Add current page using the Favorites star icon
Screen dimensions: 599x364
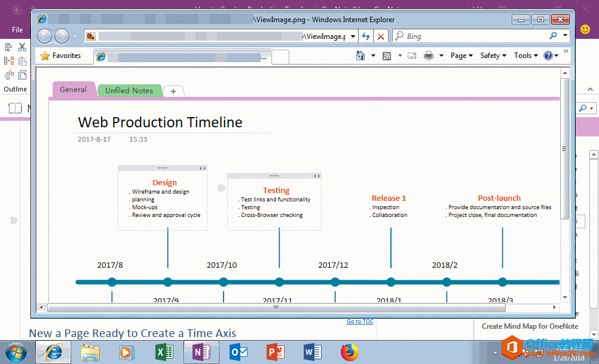[44, 55]
